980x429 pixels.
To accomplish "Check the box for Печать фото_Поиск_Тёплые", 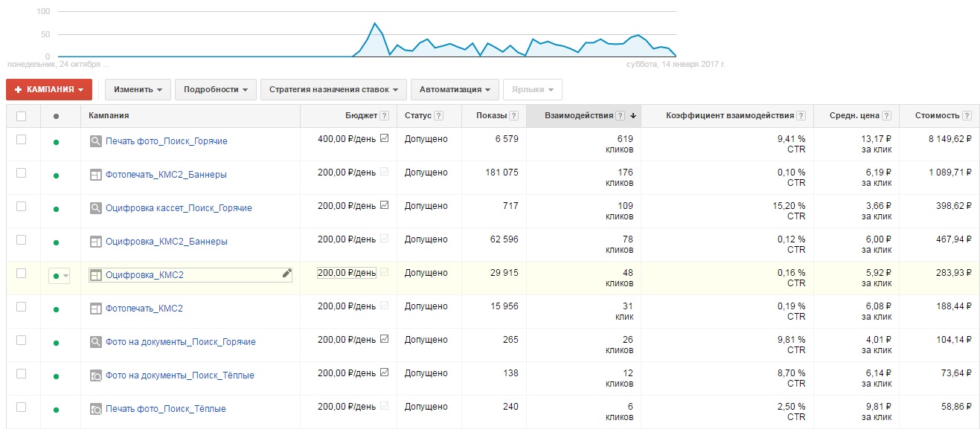I will tap(21, 407).
